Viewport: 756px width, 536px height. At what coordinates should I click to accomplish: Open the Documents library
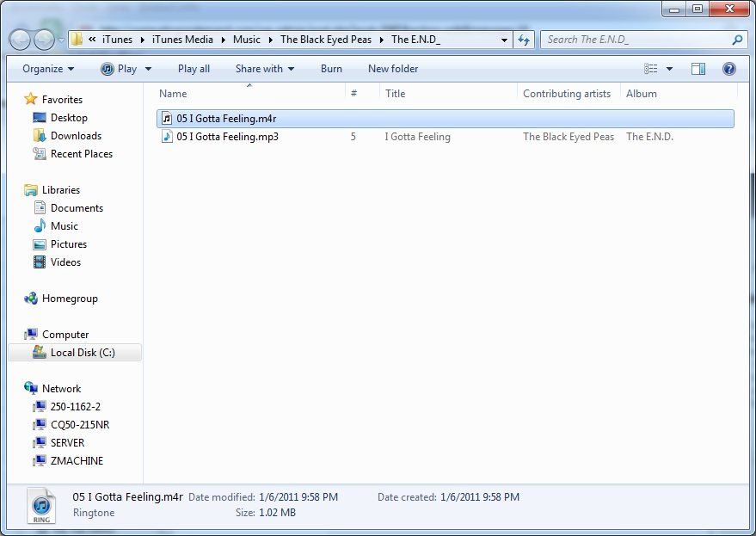point(77,208)
